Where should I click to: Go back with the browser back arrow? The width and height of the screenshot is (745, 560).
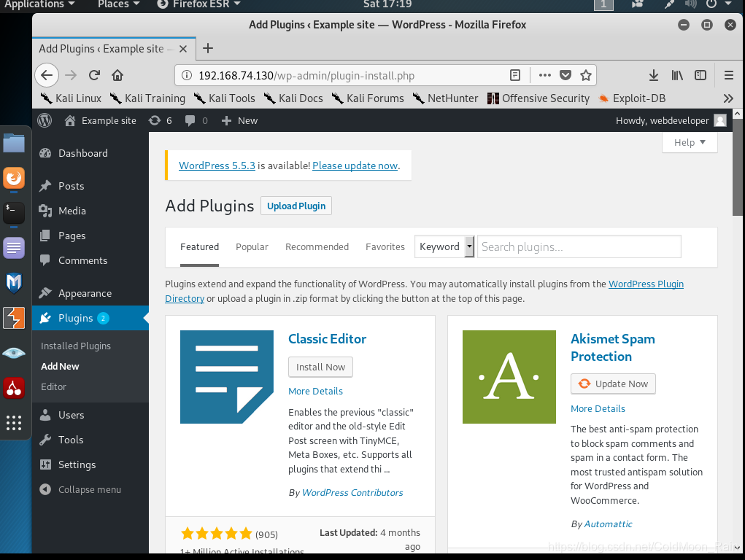click(x=47, y=75)
